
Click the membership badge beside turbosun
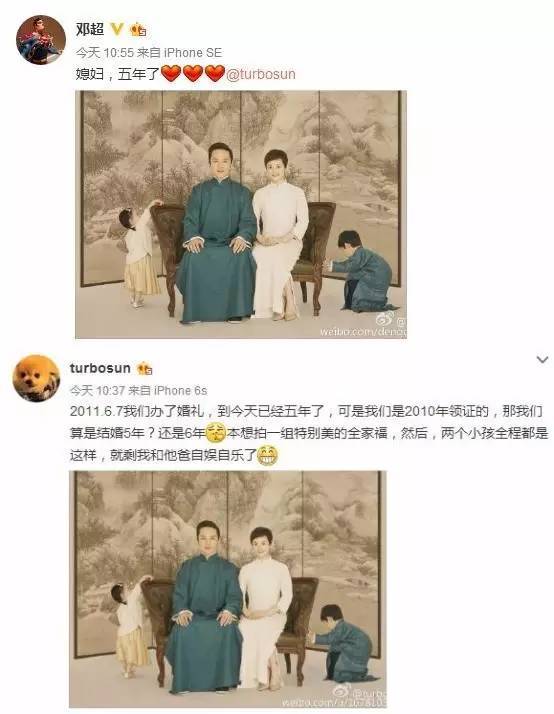(x=144, y=368)
